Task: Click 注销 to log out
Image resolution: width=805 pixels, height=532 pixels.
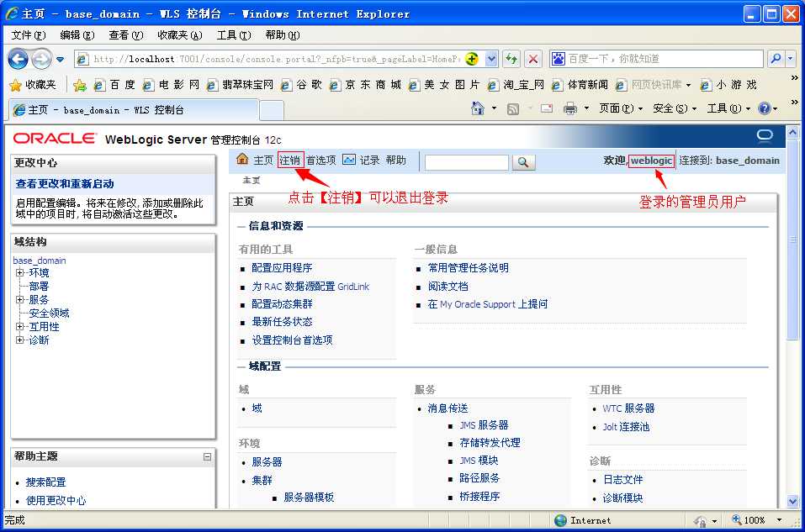Action: pos(290,161)
